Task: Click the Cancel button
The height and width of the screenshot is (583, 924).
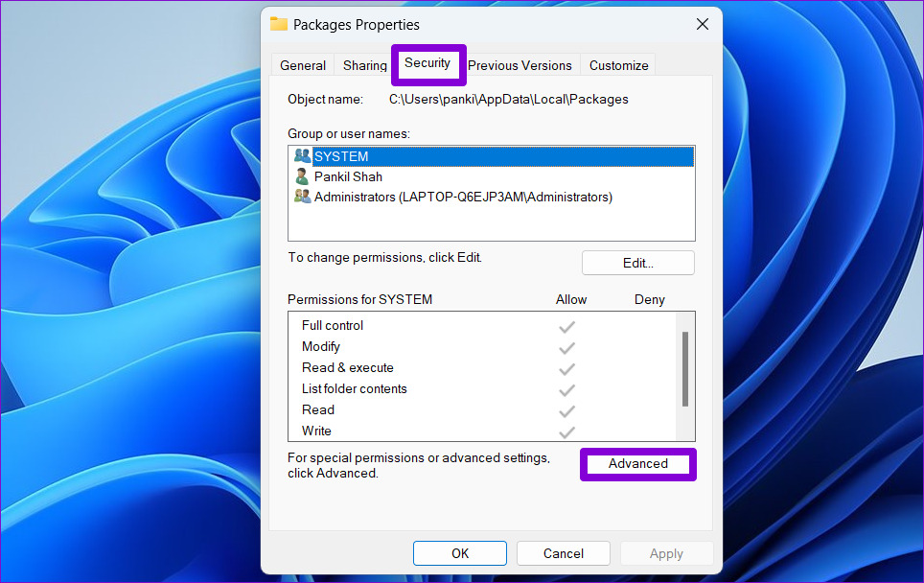Action: 564,553
